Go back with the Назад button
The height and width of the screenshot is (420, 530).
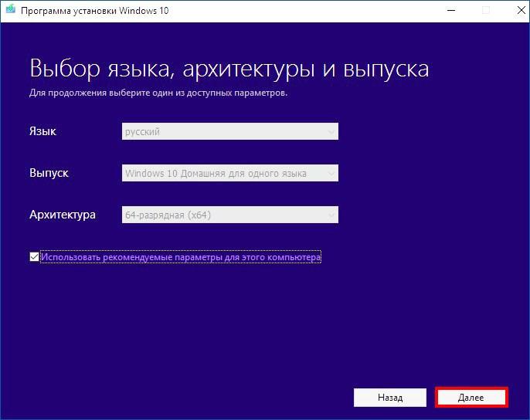tap(390, 398)
